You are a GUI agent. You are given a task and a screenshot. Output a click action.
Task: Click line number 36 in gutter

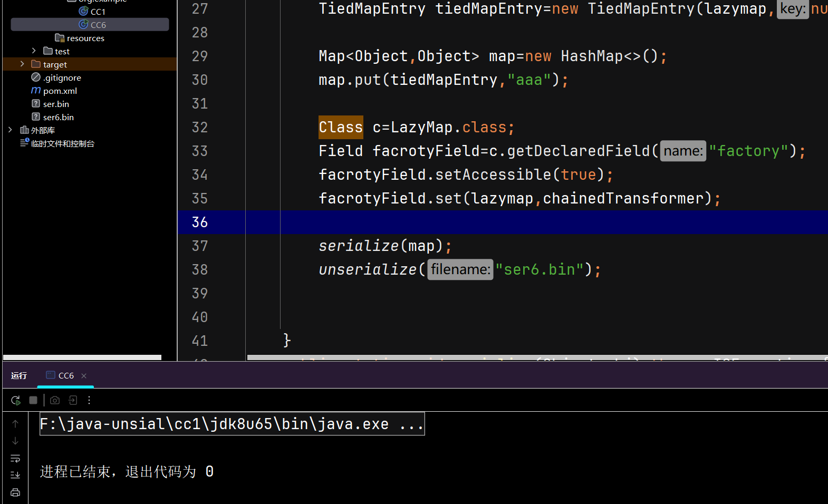pyautogui.click(x=200, y=222)
